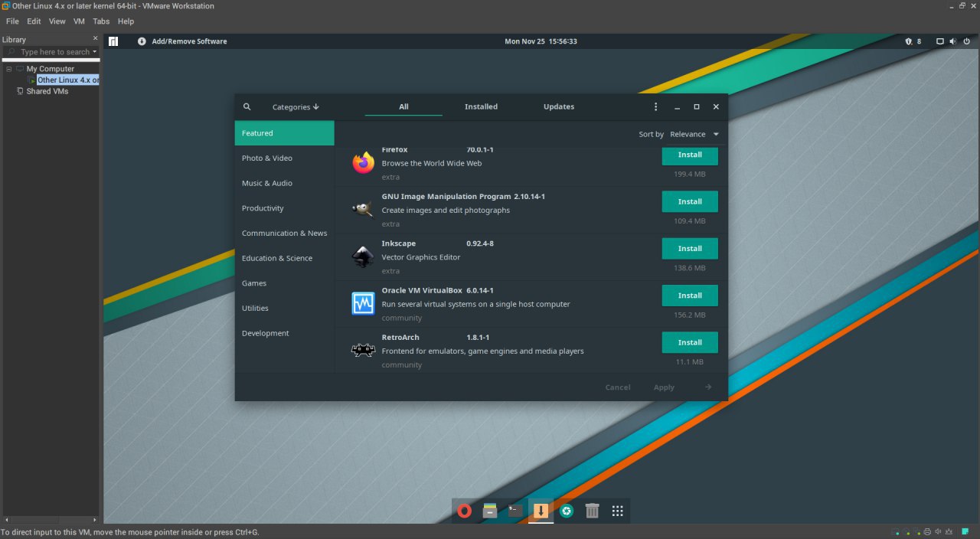This screenshot has height=539, width=980.
Task: Switch to the Updates tab
Action: coord(559,107)
